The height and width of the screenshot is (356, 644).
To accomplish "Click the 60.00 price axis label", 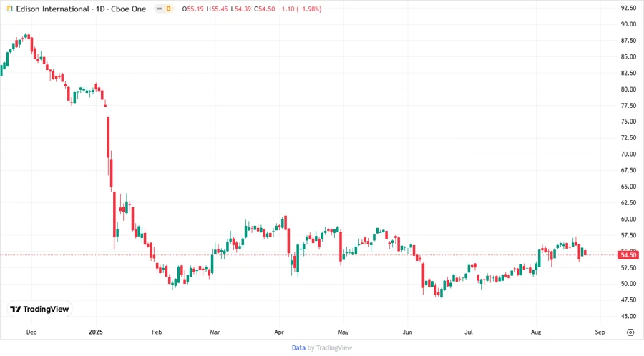I will [x=628, y=219].
